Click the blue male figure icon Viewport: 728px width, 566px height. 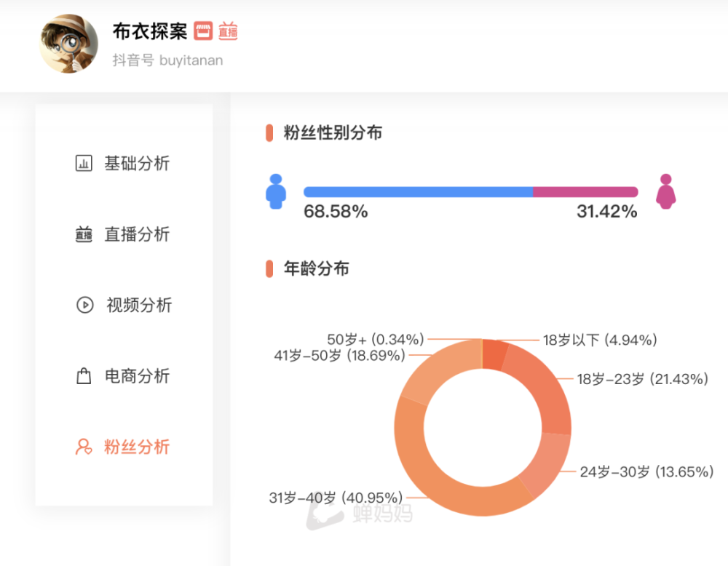pyautogui.click(x=276, y=191)
